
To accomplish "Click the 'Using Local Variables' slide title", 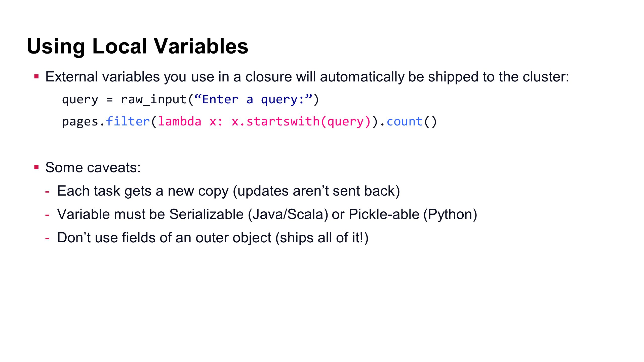I will (137, 46).
